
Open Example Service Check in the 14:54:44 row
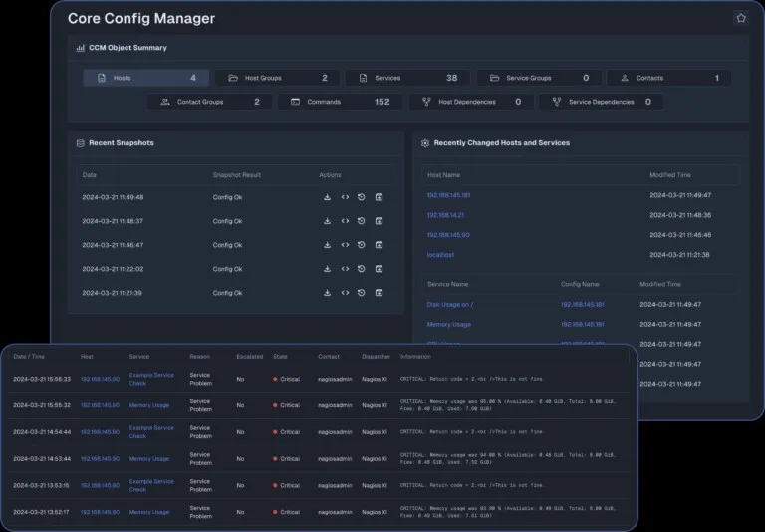[151, 432]
